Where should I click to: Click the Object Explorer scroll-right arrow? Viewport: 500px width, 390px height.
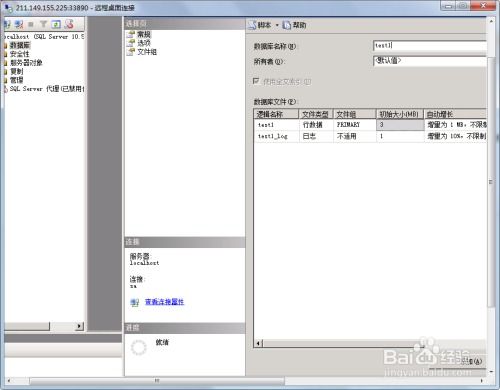(x=79, y=326)
